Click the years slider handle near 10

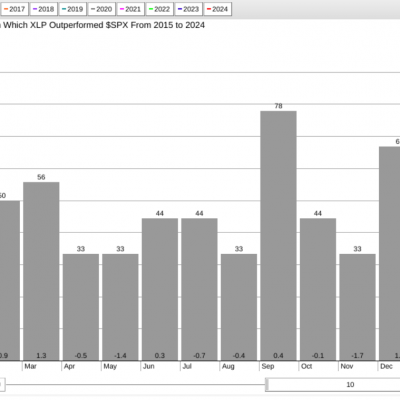click(267, 385)
